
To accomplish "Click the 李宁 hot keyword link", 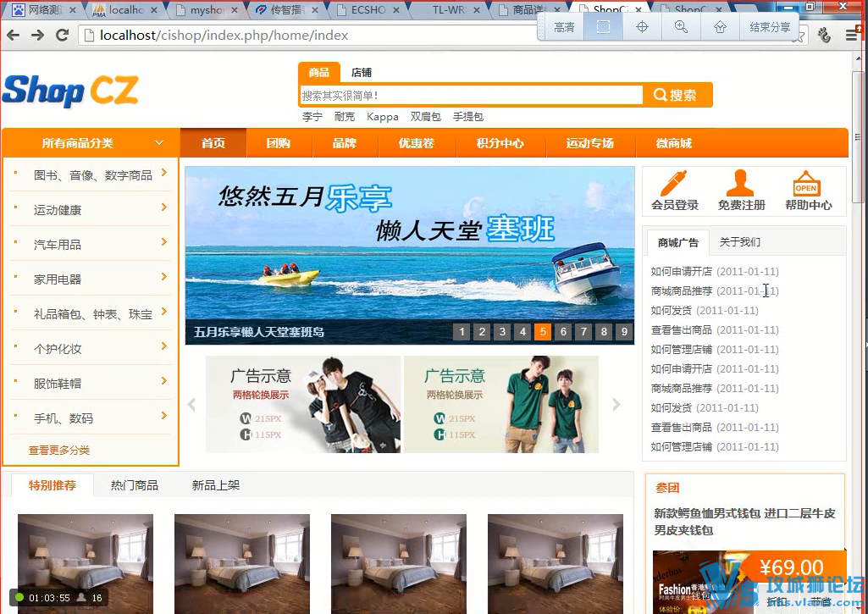I will [312, 117].
